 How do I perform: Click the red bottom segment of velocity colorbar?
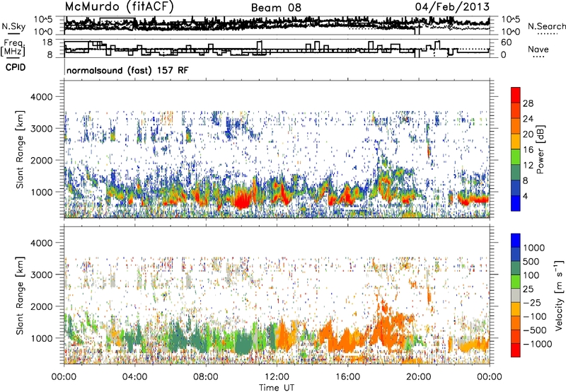pos(516,350)
